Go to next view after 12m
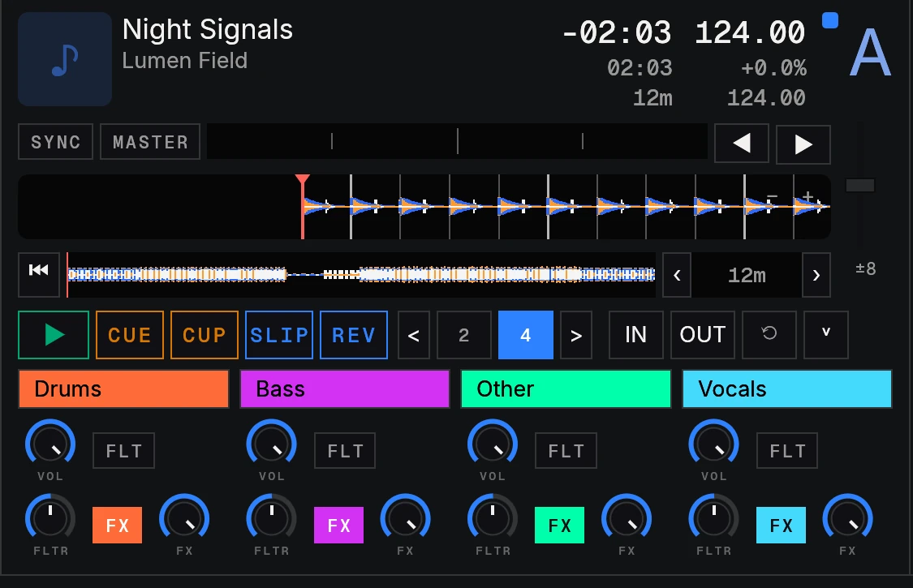913x588 pixels. tap(816, 275)
